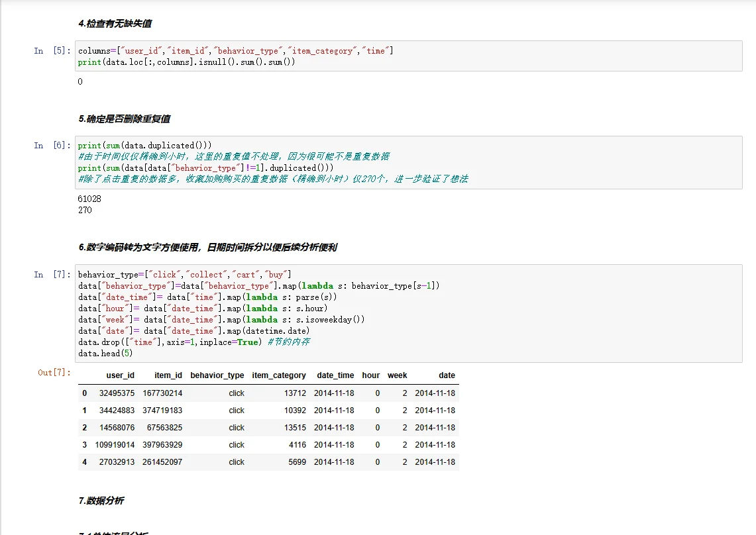Click the behavior_type column header in table
The height and width of the screenshot is (535, 756).
[217, 375]
